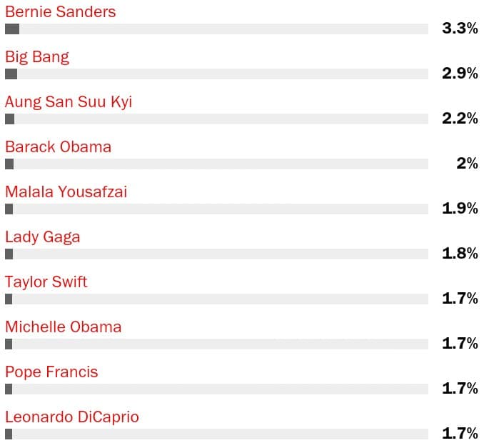Viewport: 484px width, 448px height.
Task: Click the Lady Gaga link
Action: click(x=42, y=237)
